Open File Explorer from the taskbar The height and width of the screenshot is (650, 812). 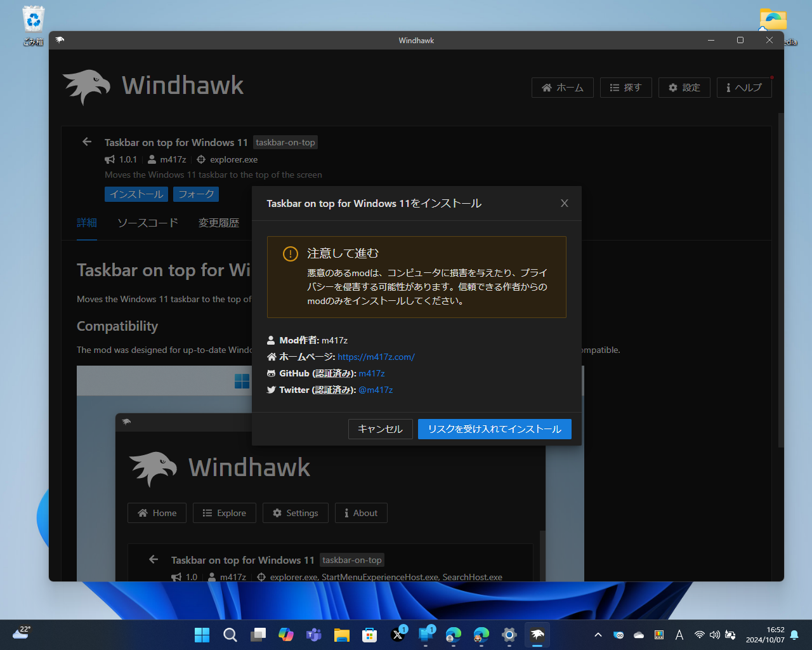tap(341, 635)
